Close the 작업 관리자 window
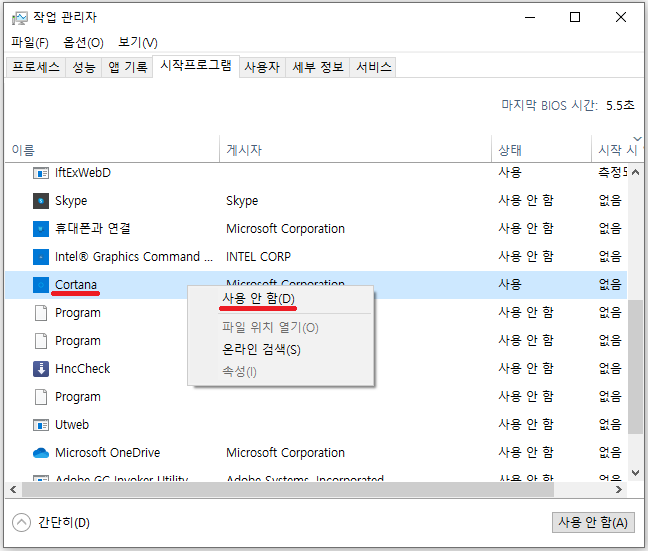Viewport: 648px width, 551px height. 621,17
